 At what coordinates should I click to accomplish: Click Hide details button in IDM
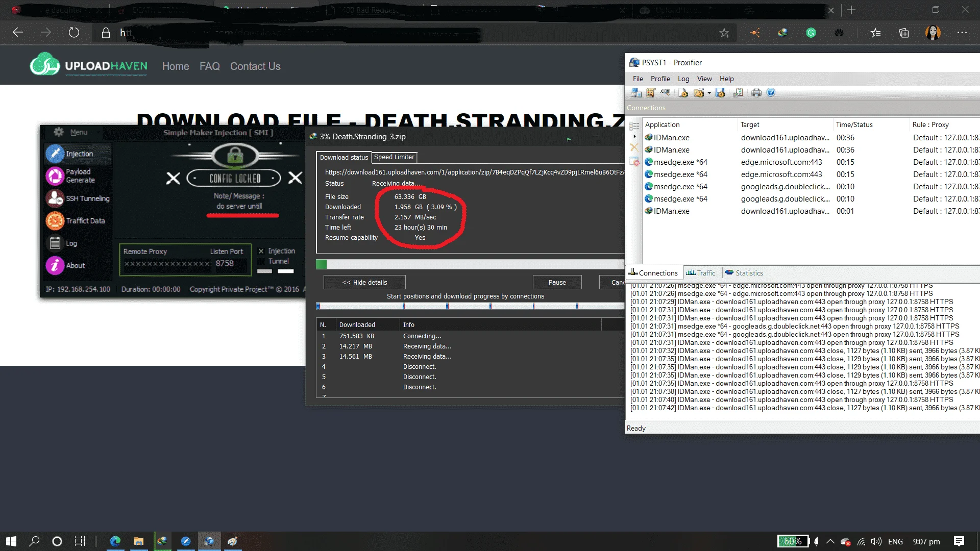(x=364, y=282)
